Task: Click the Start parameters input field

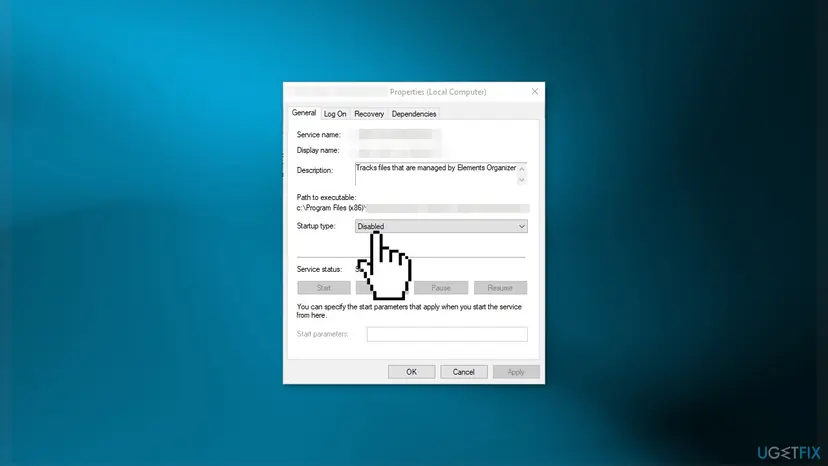Action: click(x=447, y=334)
